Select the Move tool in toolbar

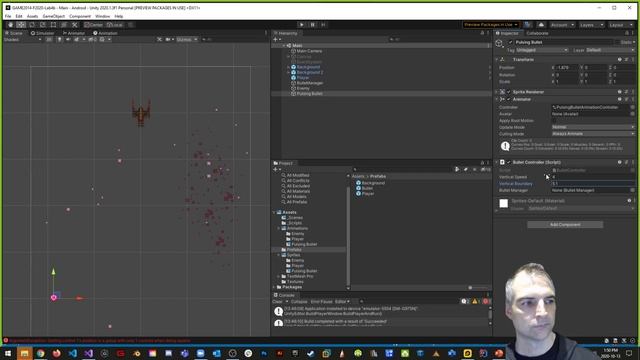[x=21, y=25]
